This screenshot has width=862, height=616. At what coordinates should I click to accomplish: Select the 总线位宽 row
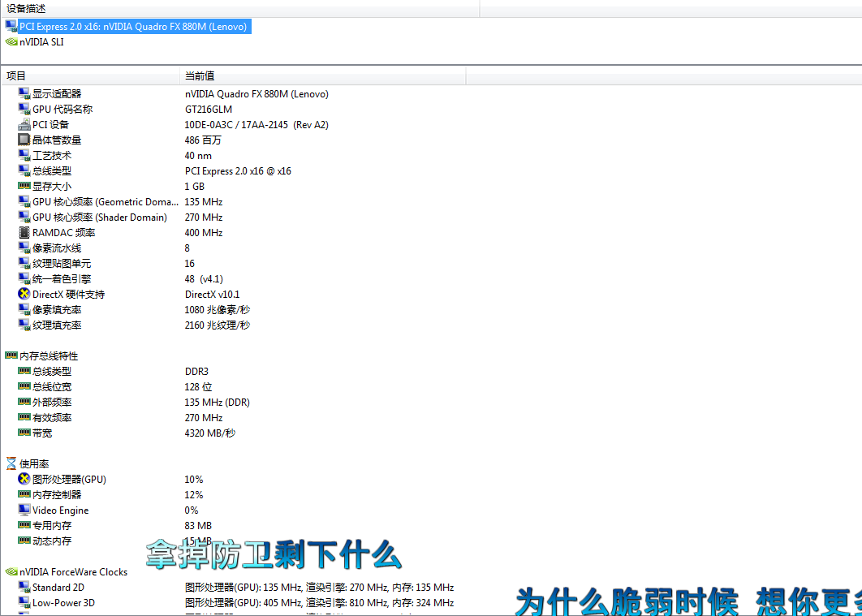coord(52,387)
